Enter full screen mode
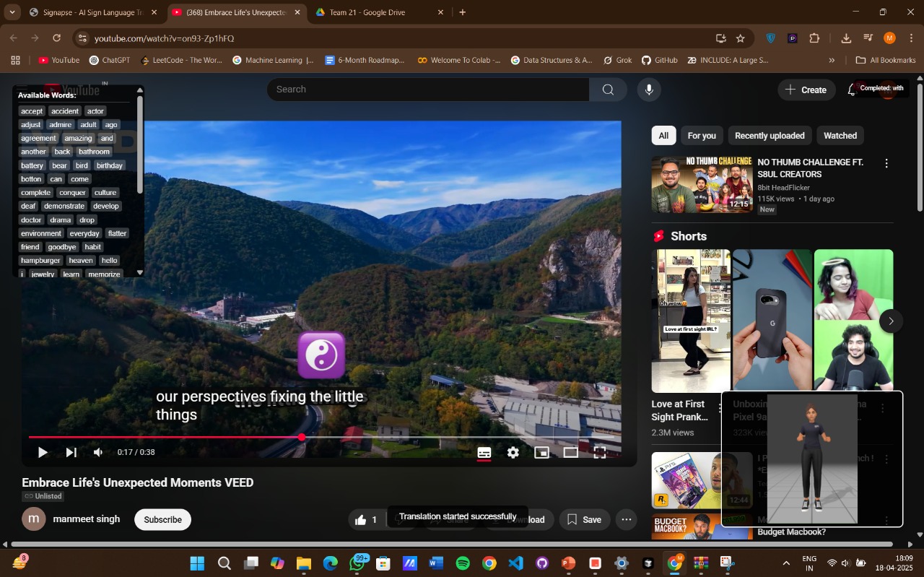The image size is (924, 577). 600,453
